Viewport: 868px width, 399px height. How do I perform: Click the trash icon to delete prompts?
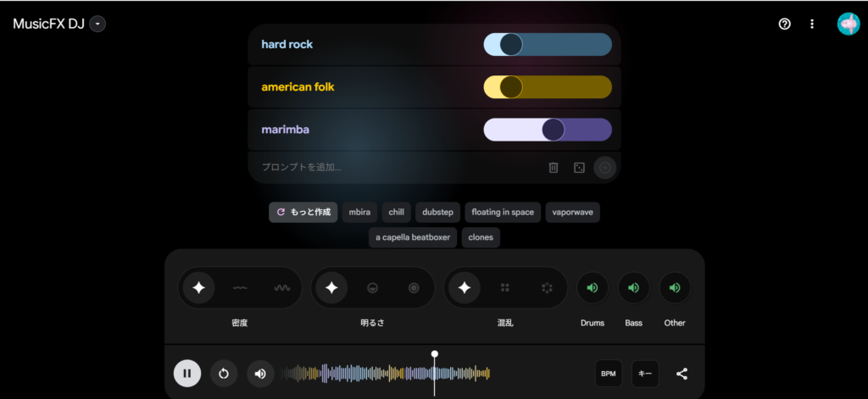point(554,168)
